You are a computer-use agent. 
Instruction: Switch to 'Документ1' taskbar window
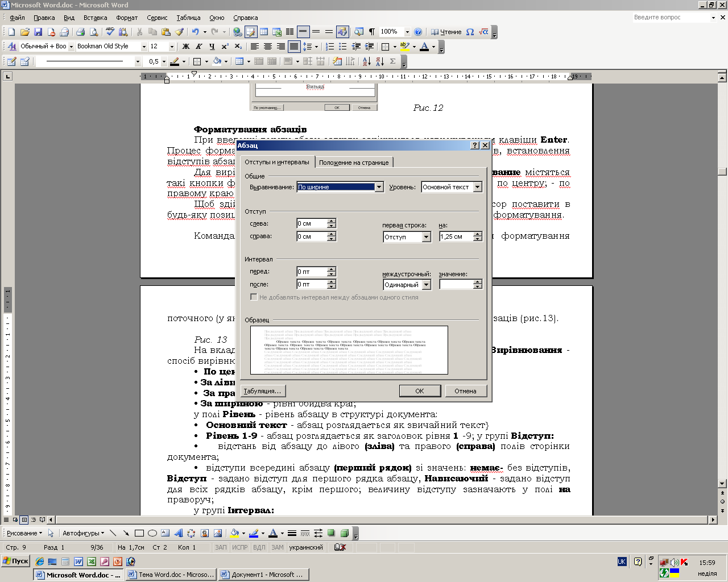pos(264,575)
